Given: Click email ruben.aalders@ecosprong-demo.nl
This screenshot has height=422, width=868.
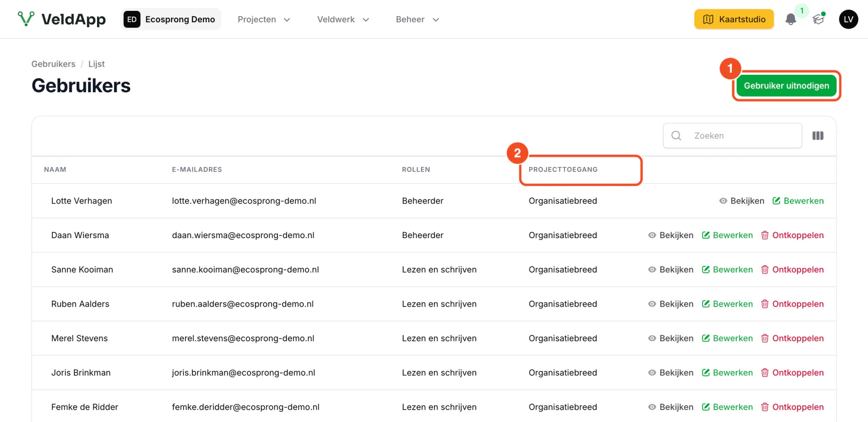Looking at the screenshot, I should (x=242, y=304).
